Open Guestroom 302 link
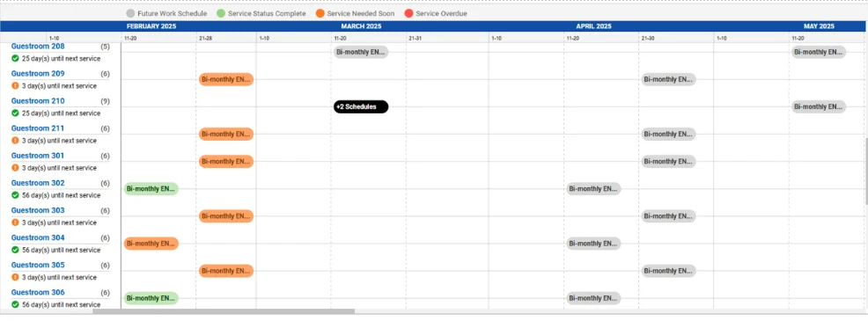 coord(38,183)
